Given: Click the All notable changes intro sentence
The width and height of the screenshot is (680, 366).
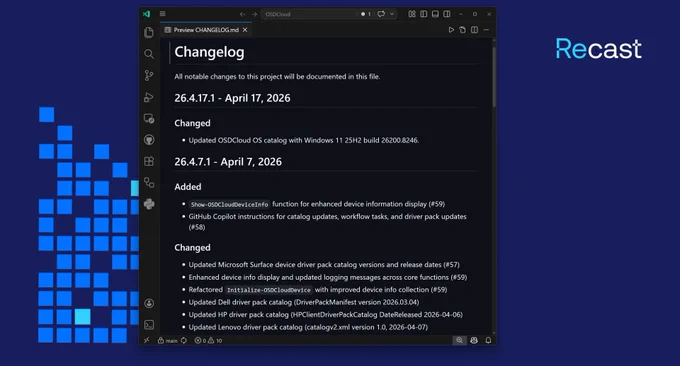Looking at the screenshot, I should 277,77.
